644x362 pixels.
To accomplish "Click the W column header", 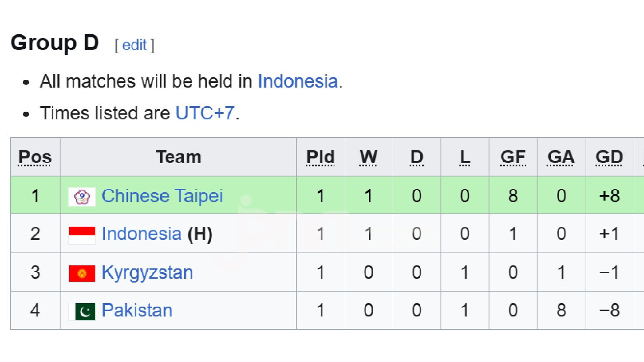I will [x=368, y=157].
